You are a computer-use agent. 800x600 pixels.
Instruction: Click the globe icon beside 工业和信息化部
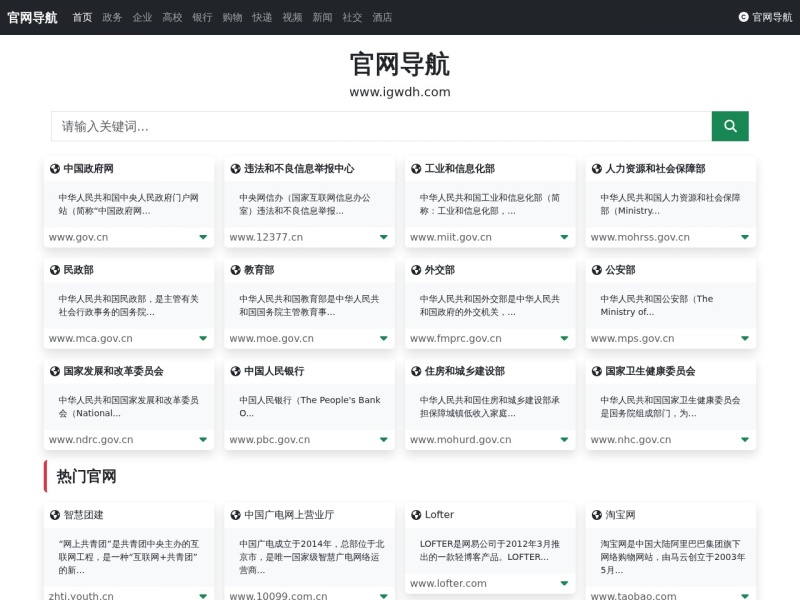[x=416, y=169]
